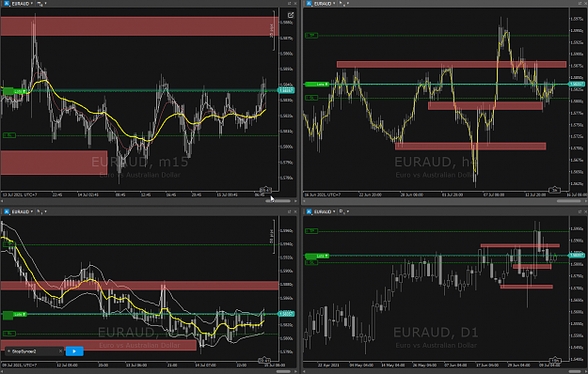This screenshot has height=374, width=588.
Task: Click horizontal scrollbar thumb of h4 chart
Action: pos(569,201)
